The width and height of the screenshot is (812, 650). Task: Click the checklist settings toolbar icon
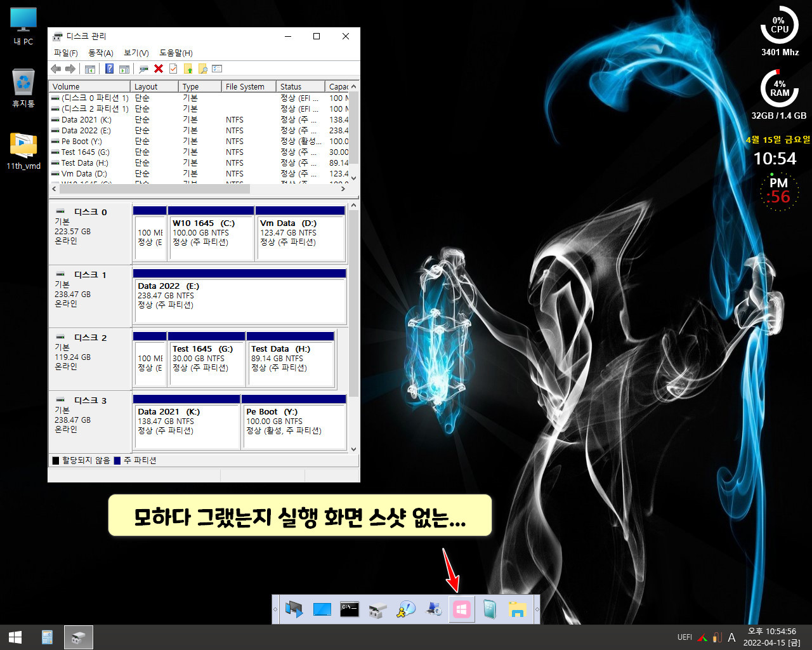[217, 69]
